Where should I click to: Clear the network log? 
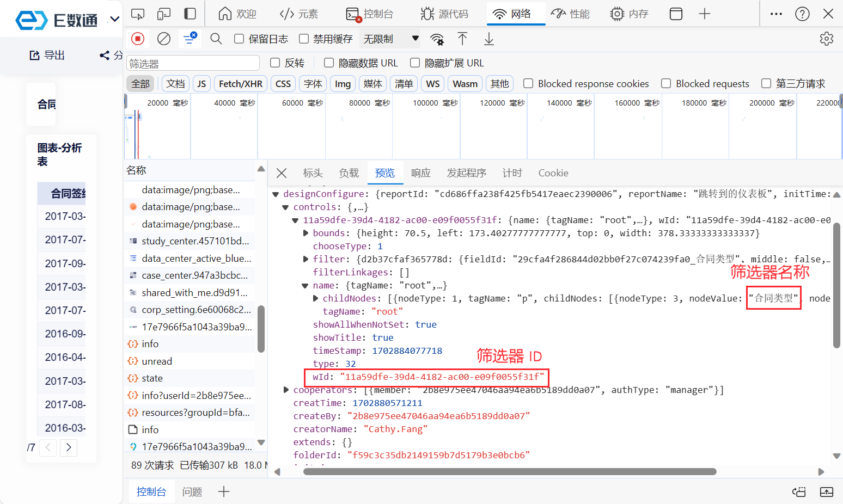[164, 39]
